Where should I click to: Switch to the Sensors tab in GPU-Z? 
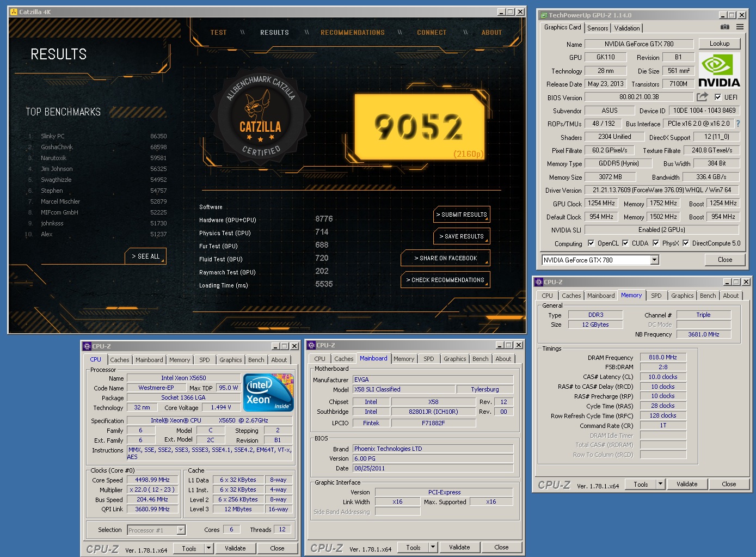click(598, 28)
